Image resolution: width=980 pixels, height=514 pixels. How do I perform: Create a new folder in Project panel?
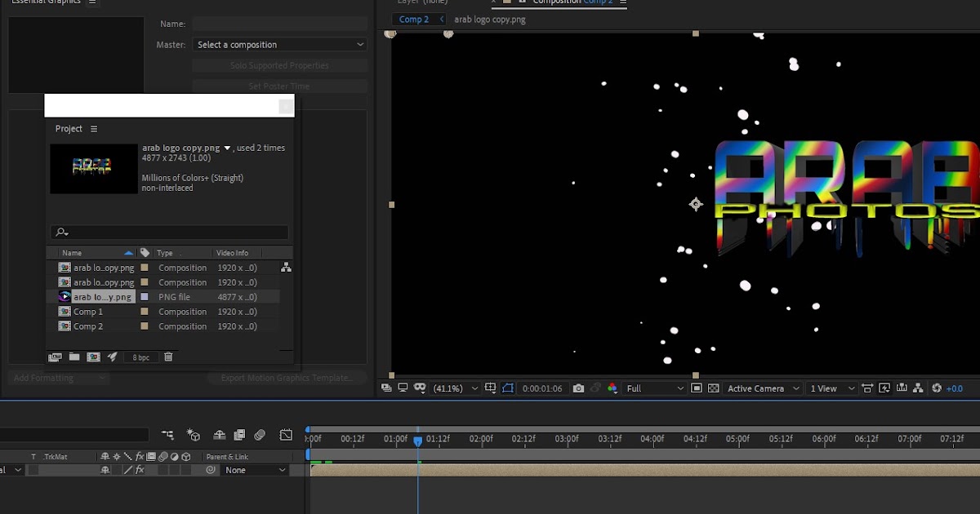click(74, 357)
